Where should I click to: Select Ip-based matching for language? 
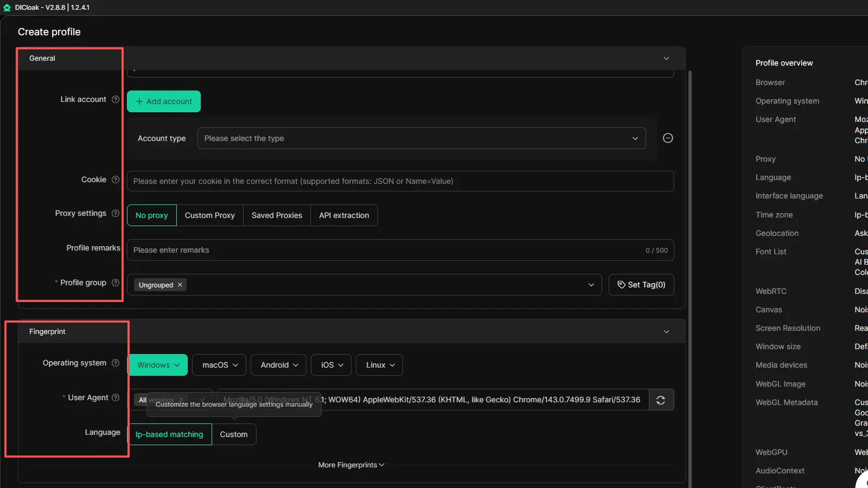point(169,434)
